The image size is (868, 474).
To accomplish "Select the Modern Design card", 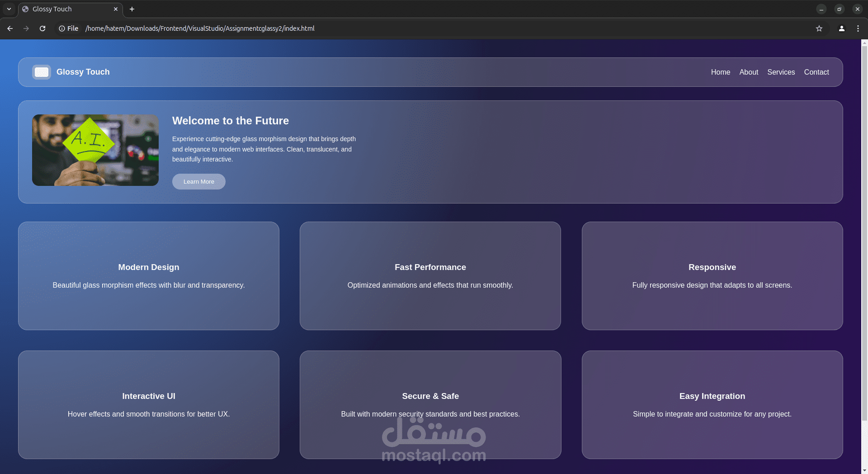I will point(149,276).
